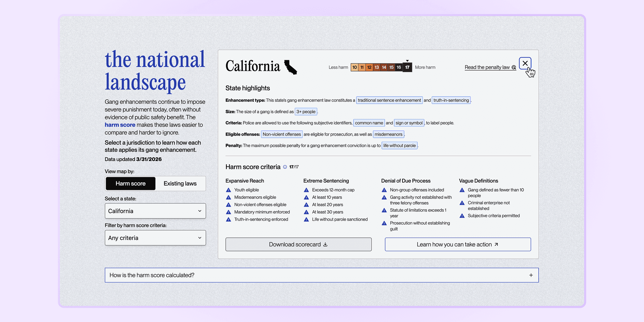Close the California detail panel
The image size is (644, 322).
525,63
